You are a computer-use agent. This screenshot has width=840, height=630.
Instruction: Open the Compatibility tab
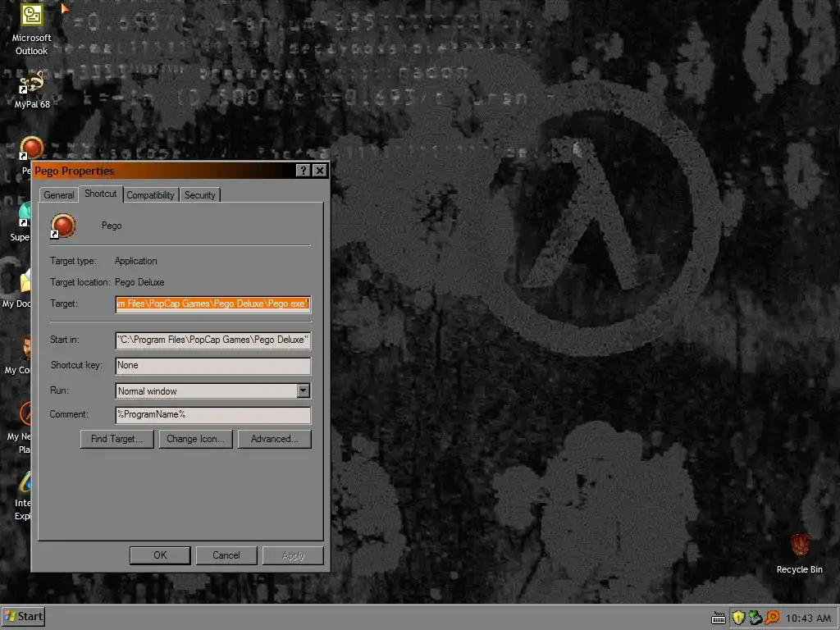click(x=151, y=195)
